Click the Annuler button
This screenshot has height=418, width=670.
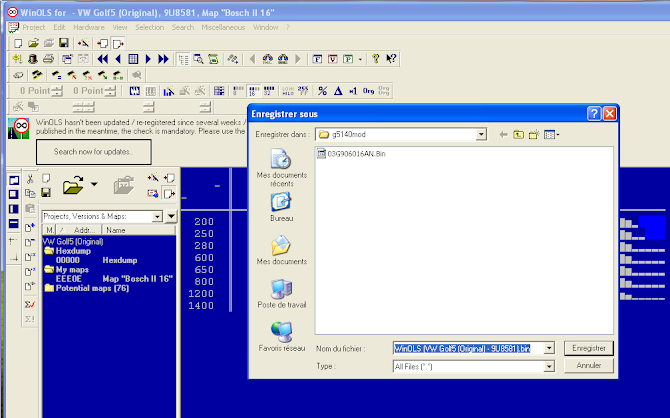[x=588, y=365]
